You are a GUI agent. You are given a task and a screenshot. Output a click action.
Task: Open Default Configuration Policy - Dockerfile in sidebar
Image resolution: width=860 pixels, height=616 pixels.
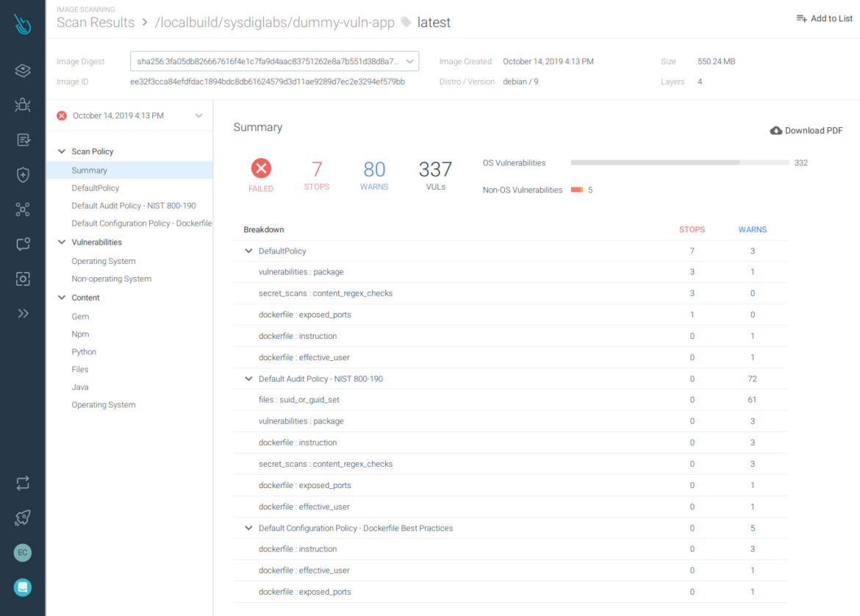click(x=142, y=223)
